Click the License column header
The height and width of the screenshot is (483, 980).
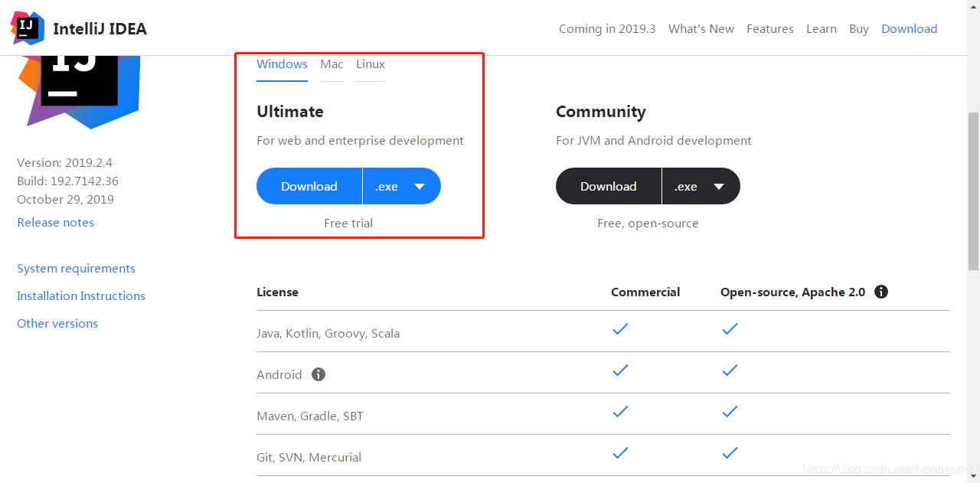pyautogui.click(x=277, y=292)
